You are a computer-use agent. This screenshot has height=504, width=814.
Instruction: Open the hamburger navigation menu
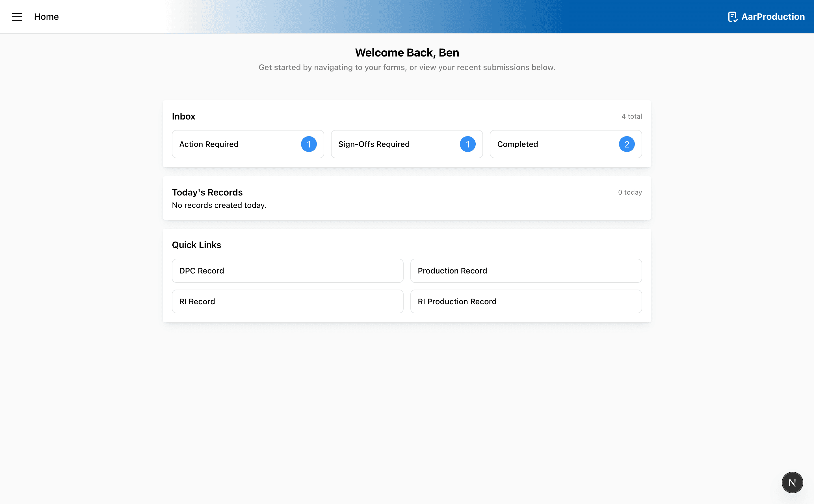[17, 17]
